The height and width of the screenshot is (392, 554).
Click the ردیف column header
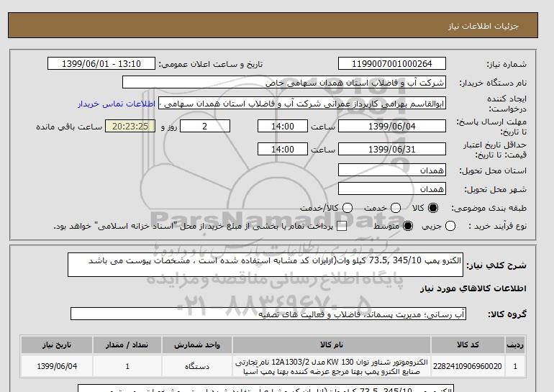coord(515,345)
